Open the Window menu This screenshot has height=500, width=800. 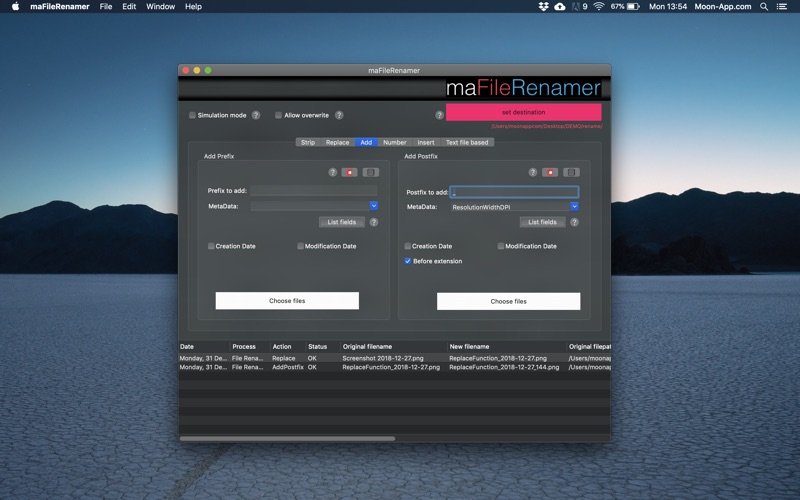pos(160,7)
